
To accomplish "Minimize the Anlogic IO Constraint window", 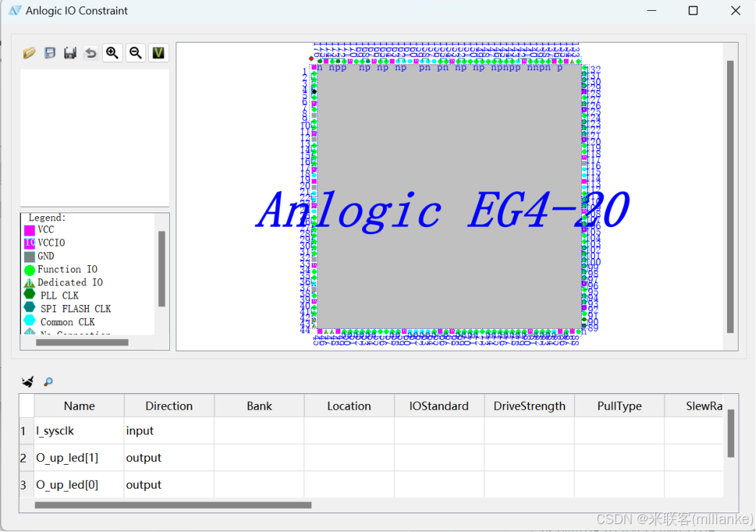I will [x=652, y=11].
